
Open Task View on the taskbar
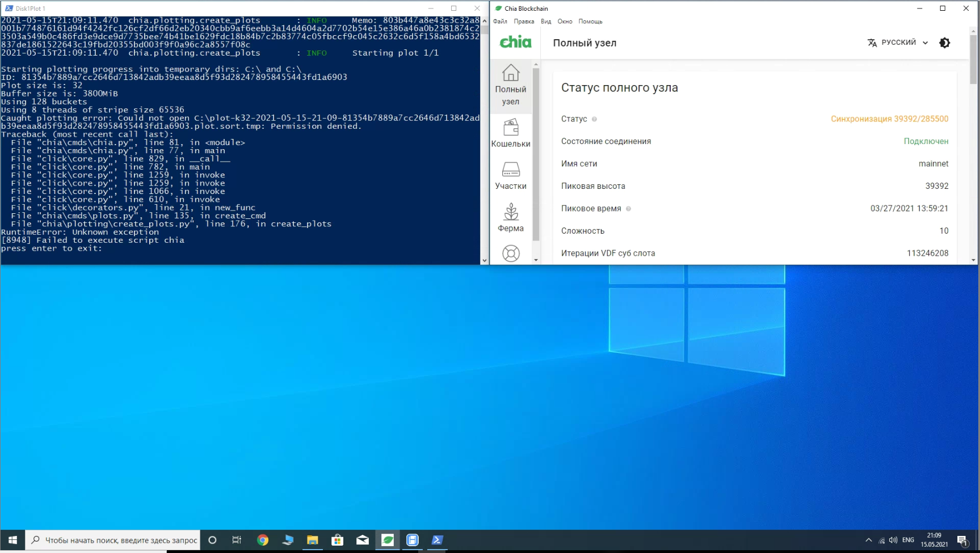coord(237,540)
